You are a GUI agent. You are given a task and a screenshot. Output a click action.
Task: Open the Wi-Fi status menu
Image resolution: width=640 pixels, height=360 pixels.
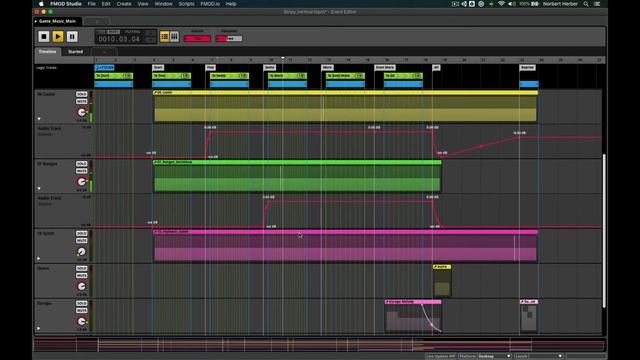pyautogui.click(x=501, y=4)
